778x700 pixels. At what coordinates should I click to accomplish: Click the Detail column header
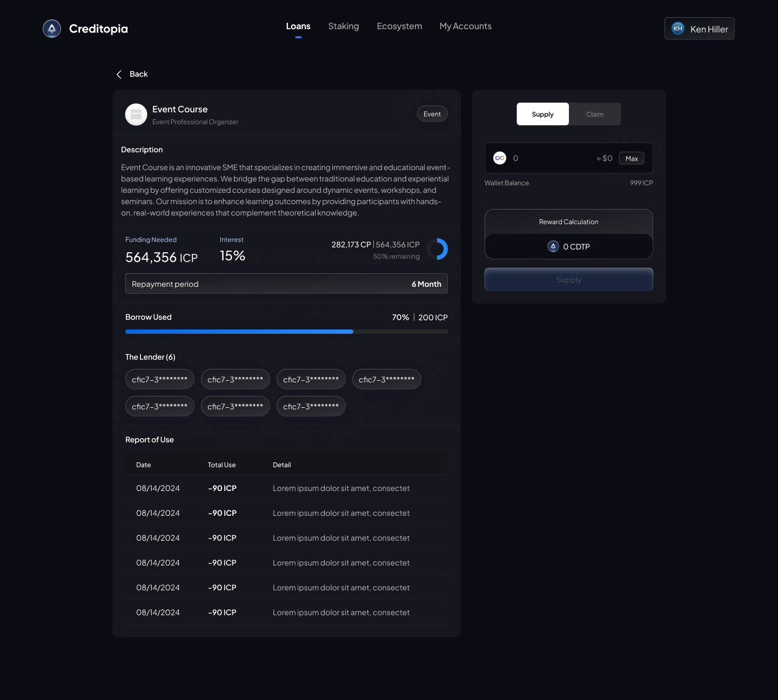pyautogui.click(x=282, y=465)
